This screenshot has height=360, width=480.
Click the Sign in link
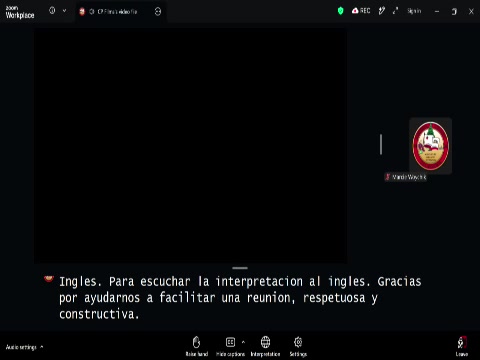coord(414,11)
